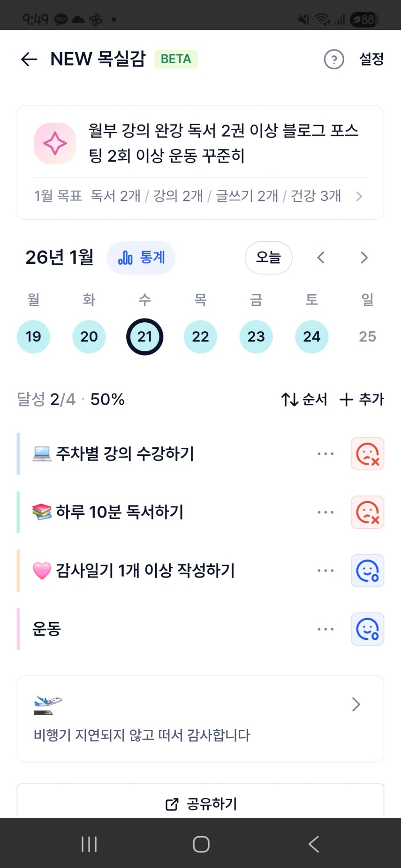Open the 통계 statistics chart button

pos(141,258)
